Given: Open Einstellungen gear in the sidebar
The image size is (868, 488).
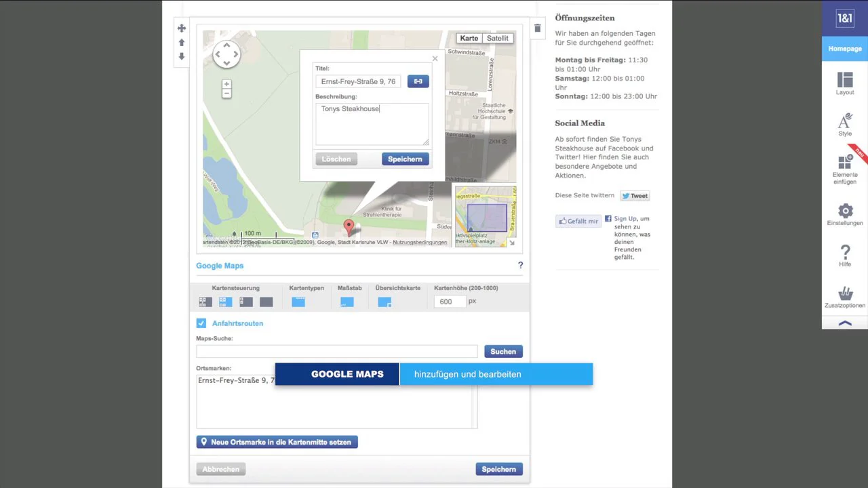Looking at the screenshot, I should tap(845, 215).
